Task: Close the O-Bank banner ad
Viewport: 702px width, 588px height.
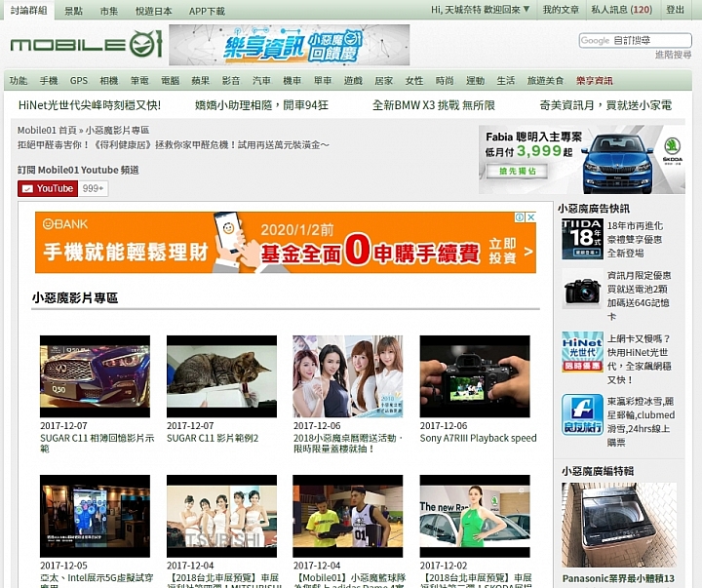Action: [x=530, y=217]
